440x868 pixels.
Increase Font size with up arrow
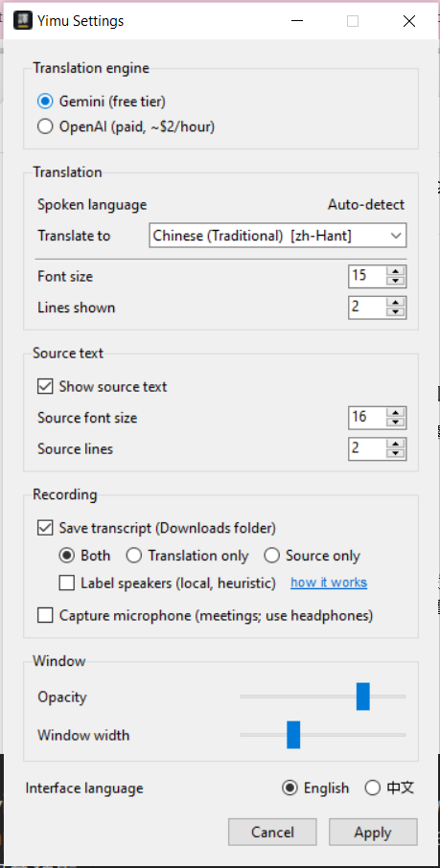395,271
